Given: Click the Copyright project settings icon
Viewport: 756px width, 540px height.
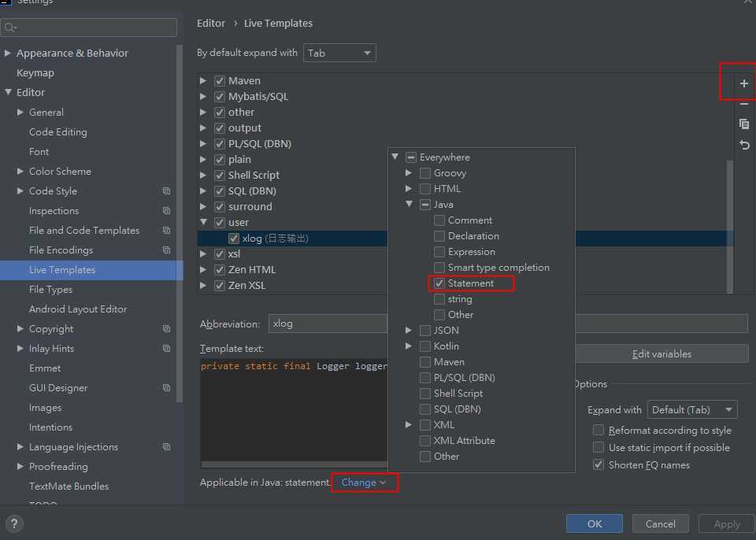Looking at the screenshot, I should point(166,329).
